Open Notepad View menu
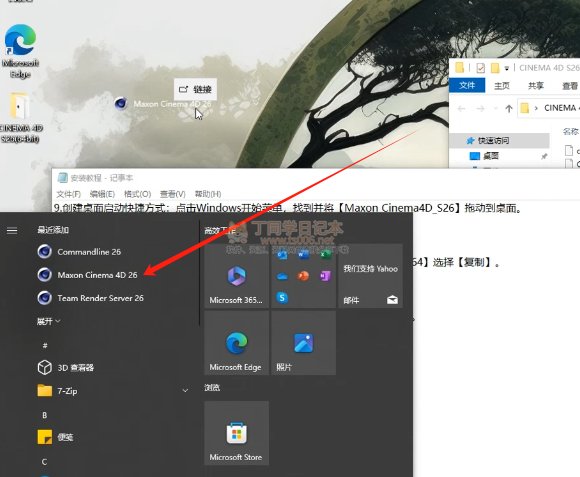580x477 pixels. tap(172, 194)
